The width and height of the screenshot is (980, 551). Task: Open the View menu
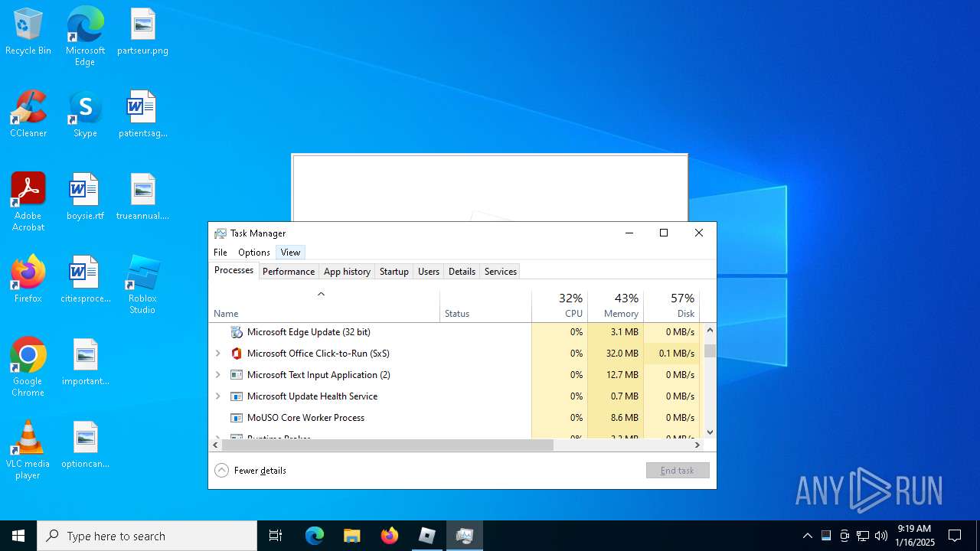(290, 253)
